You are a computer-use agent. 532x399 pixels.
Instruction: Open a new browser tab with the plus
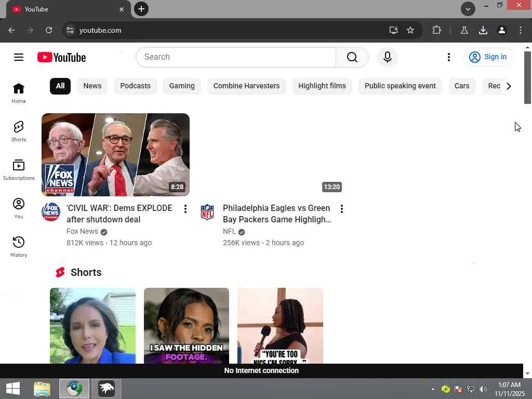pos(141,9)
